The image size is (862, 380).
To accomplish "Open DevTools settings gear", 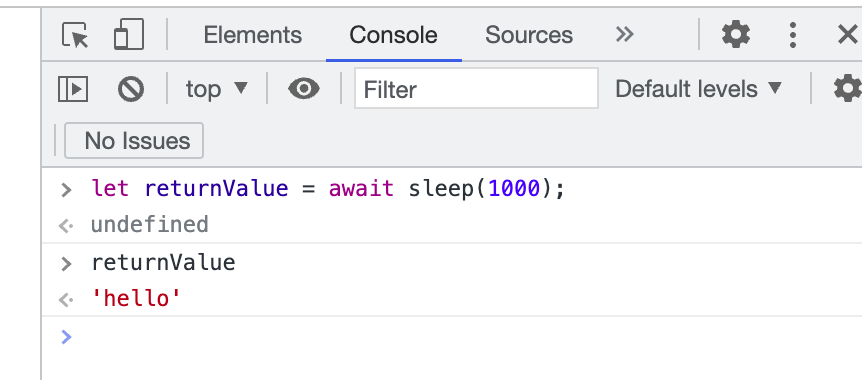I will tap(736, 35).
